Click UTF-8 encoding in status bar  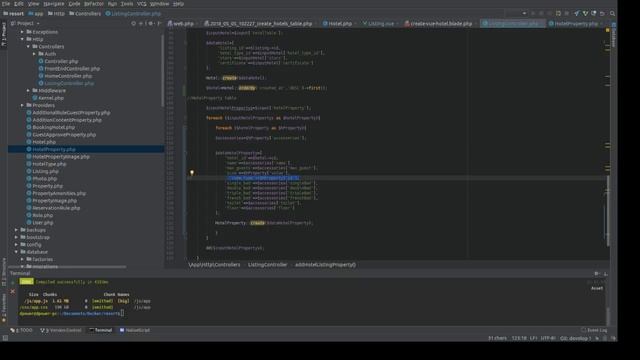tap(548, 338)
